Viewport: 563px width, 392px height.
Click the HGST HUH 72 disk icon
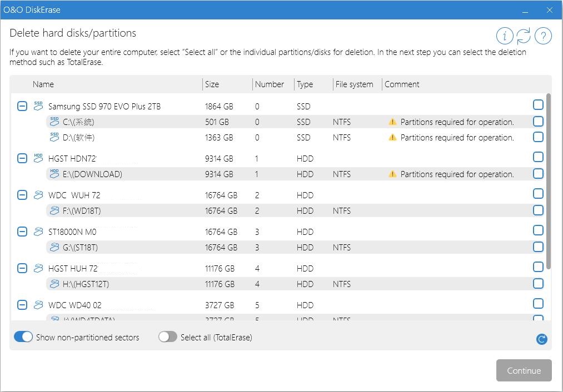tap(38, 268)
